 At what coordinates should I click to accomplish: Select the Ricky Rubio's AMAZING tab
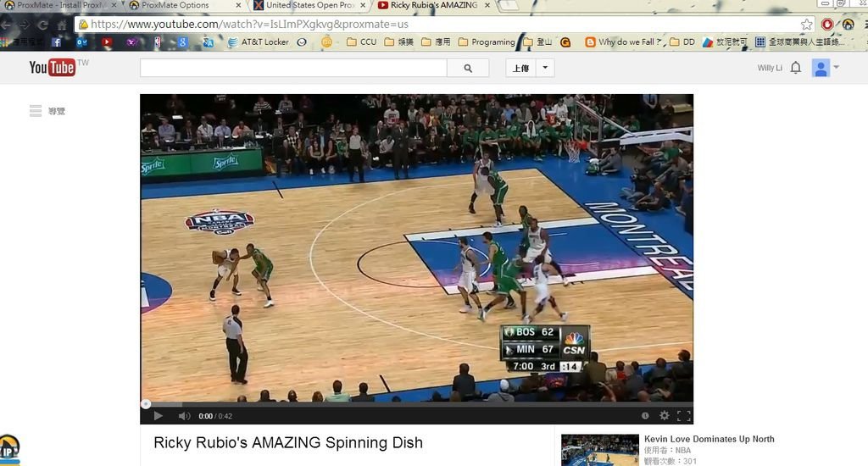[434, 5]
